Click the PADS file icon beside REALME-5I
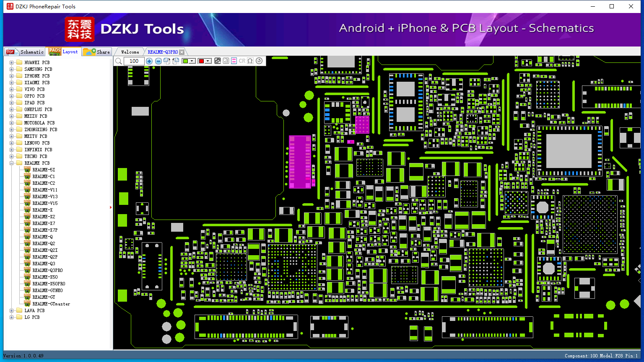 pos(27,170)
